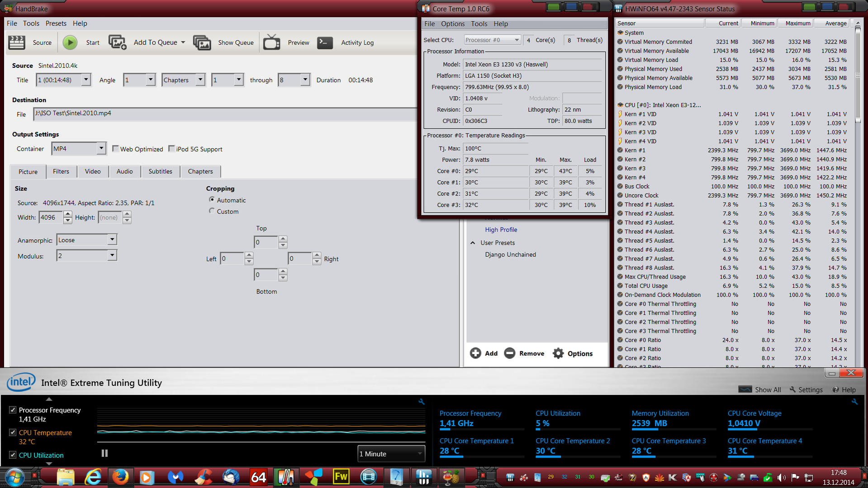This screenshot has height=488, width=868.
Task: Switch to Firefox in the taskbar
Action: 120,477
